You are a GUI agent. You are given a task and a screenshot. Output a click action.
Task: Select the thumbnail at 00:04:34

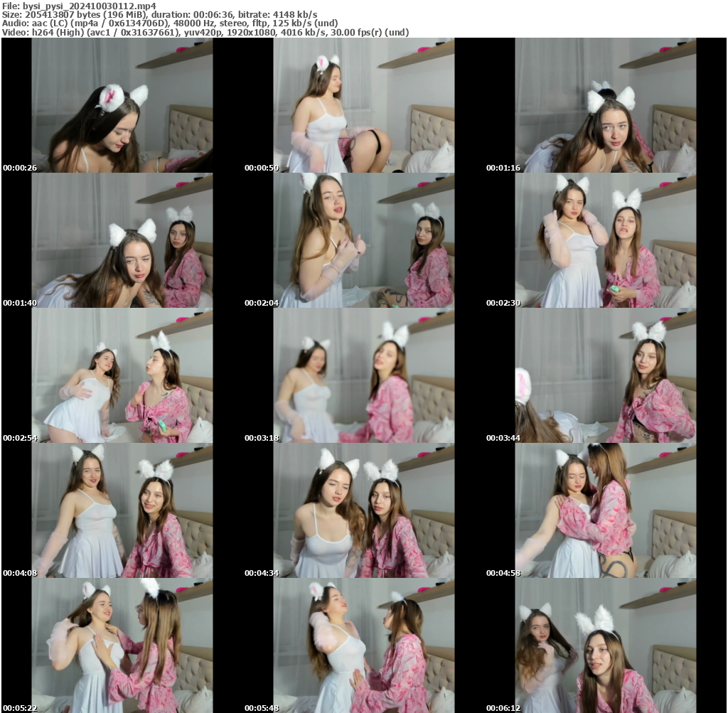363,510
